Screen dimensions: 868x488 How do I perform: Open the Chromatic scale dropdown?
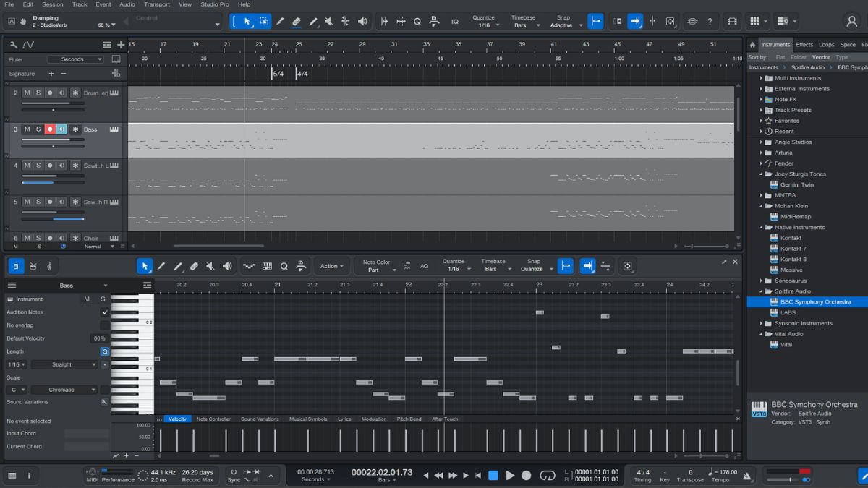[x=64, y=389]
